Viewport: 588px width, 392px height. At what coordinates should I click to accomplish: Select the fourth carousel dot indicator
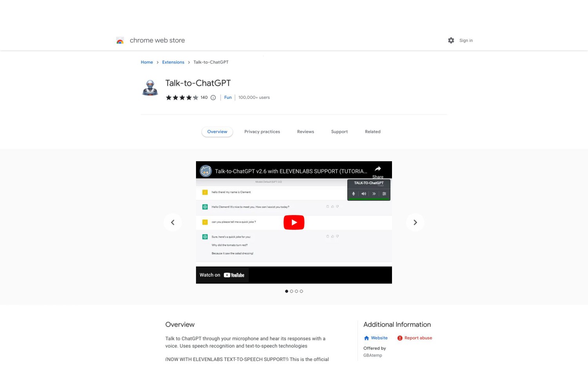click(x=301, y=291)
